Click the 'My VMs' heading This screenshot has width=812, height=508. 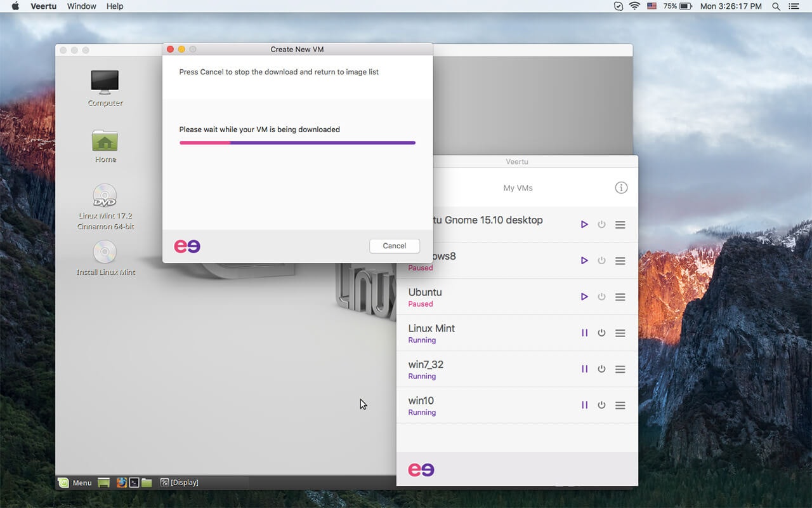tap(518, 188)
